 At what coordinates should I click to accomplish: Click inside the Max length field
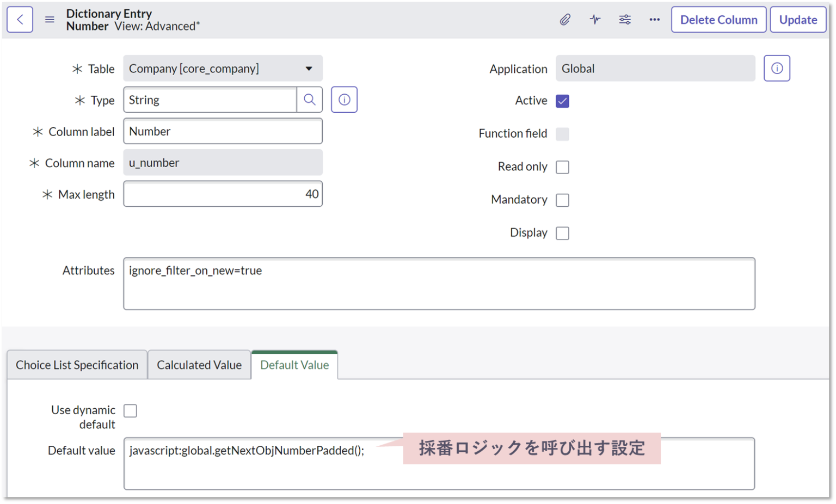[223, 194]
